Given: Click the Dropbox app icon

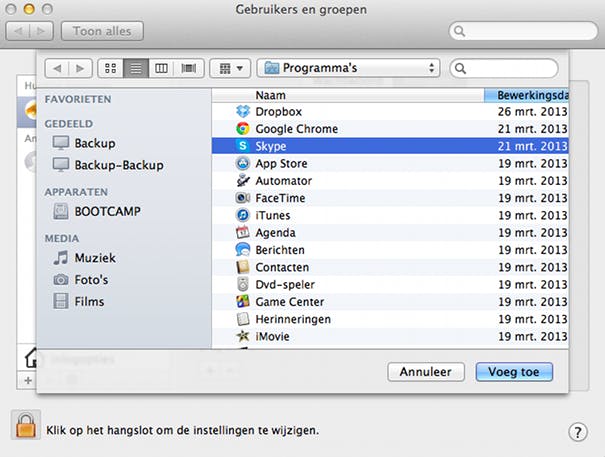Looking at the screenshot, I should click(243, 112).
